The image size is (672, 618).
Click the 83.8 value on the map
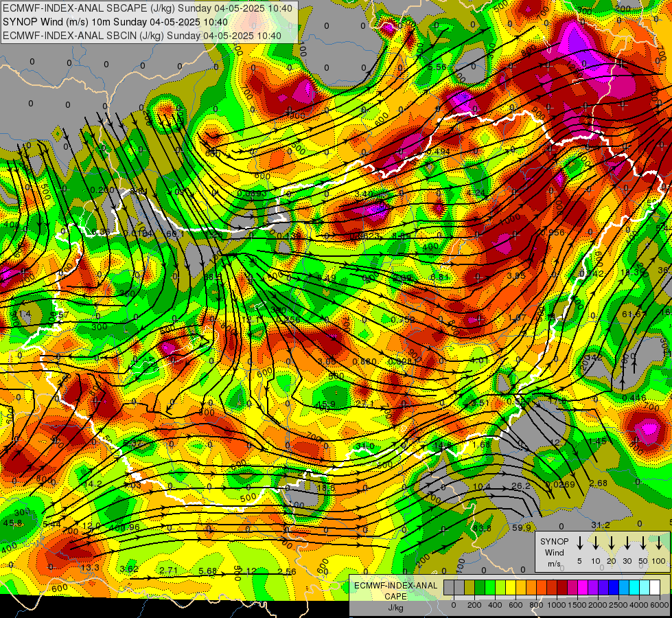pyautogui.click(x=482, y=528)
